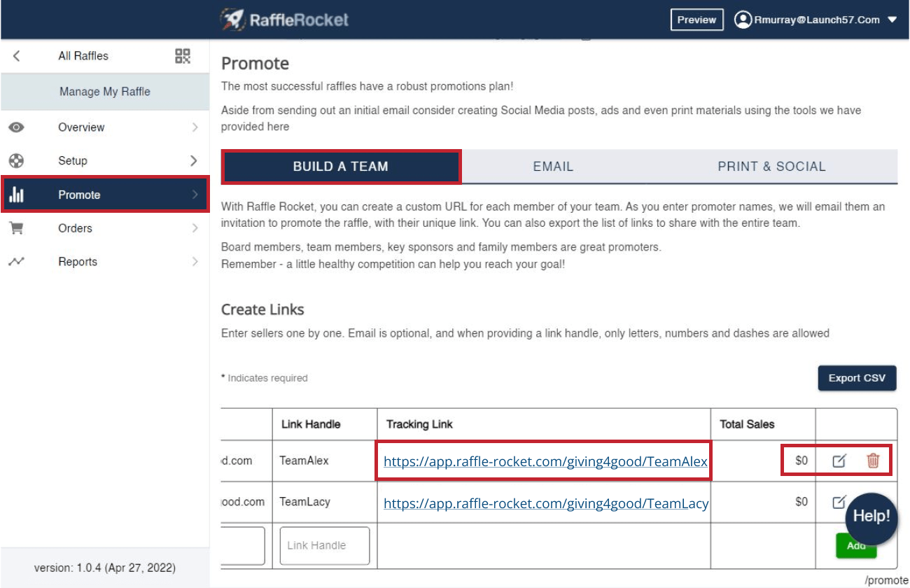Expand the Reports menu chevron
This screenshot has width=910, height=588.
195,262
